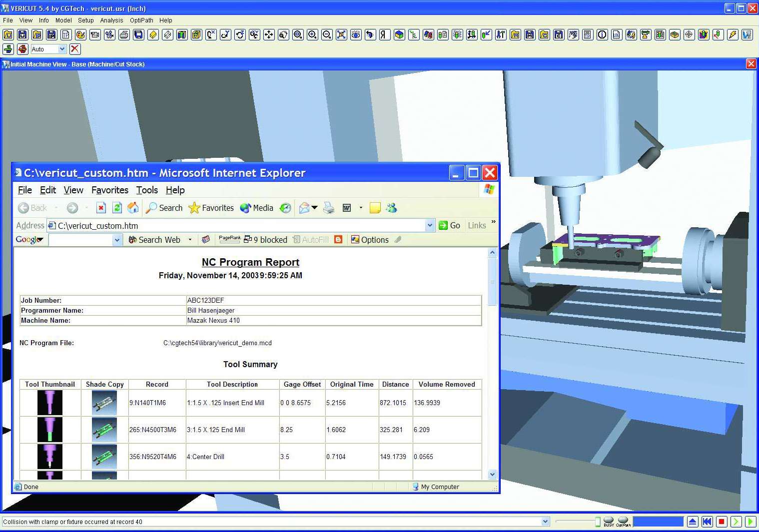Click the 9 blocked popup blocker button
The image size is (759, 532).
click(265, 240)
